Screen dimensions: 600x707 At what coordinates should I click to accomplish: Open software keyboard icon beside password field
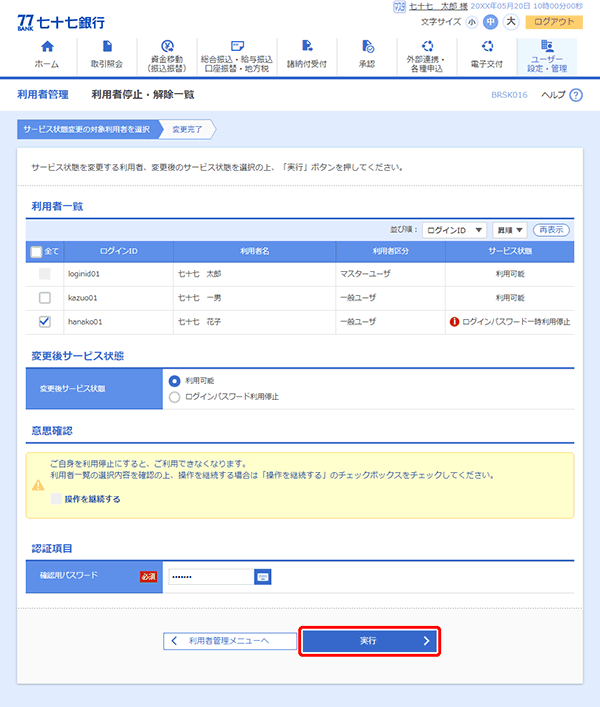point(263,576)
